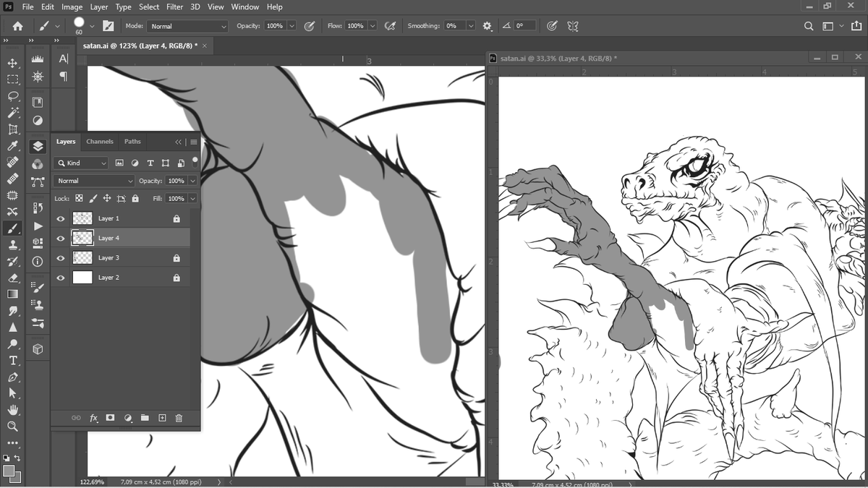Toggle airbrush build-up effects
The width and height of the screenshot is (868, 488).
click(x=390, y=26)
